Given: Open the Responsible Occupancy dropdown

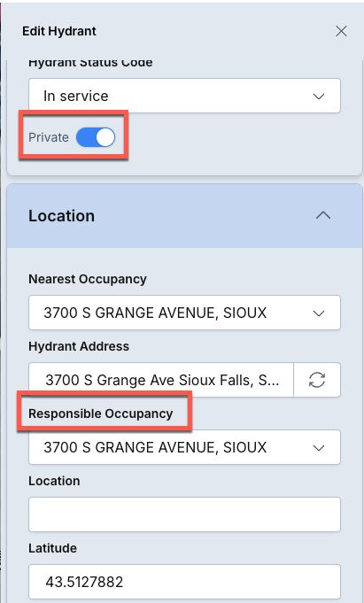Looking at the screenshot, I should pyautogui.click(x=184, y=447).
